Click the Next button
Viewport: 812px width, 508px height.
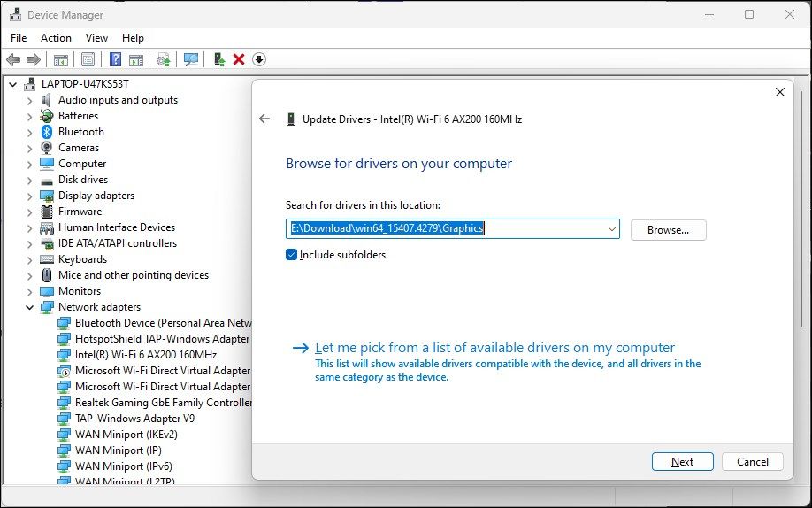click(x=682, y=461)
